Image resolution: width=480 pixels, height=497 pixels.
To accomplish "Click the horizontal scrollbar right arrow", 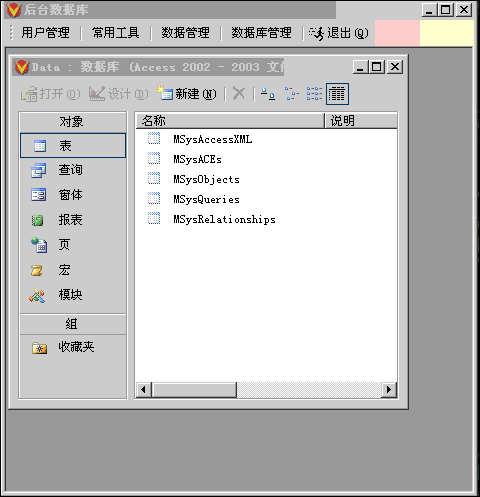I will coord(389,389).
